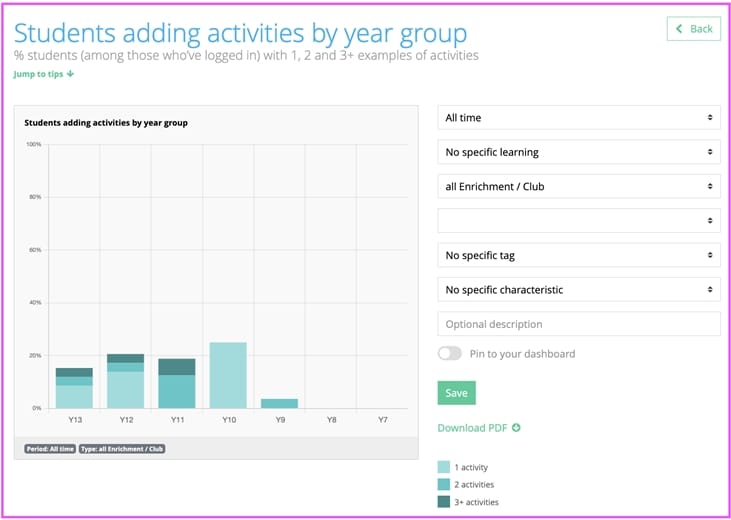
Task: Click the 1 activity legend swatch
Action: 444,467
